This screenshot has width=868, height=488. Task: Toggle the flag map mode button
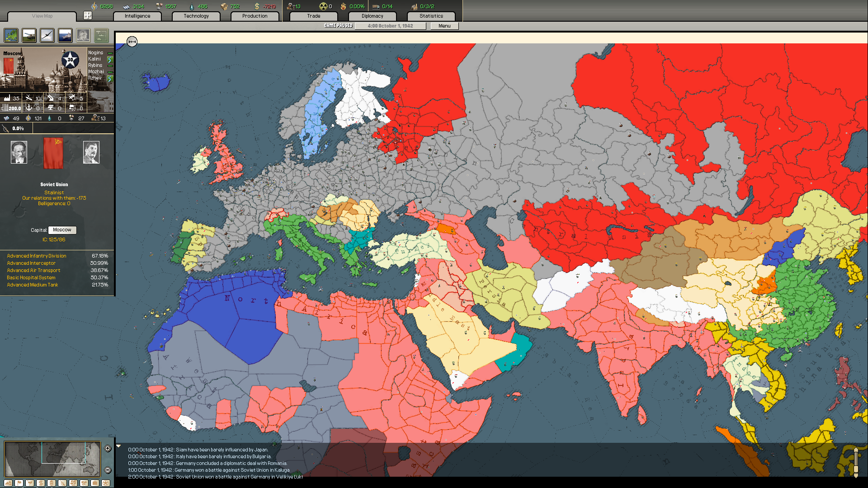click(19, 483)
